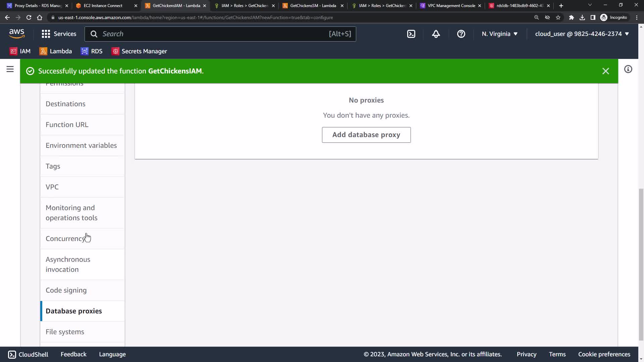Open the notifications bell
644x362 pixels.
coord(436,34)
